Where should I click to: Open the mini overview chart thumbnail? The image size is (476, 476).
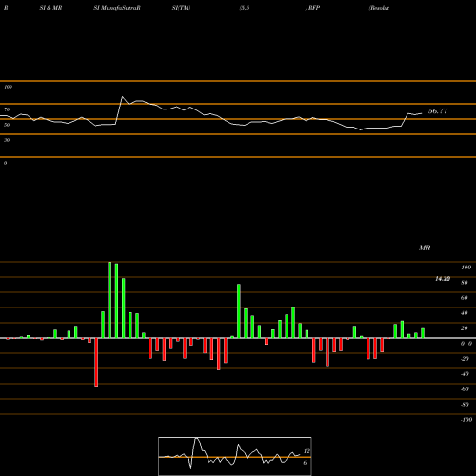(x=235, y=456)
